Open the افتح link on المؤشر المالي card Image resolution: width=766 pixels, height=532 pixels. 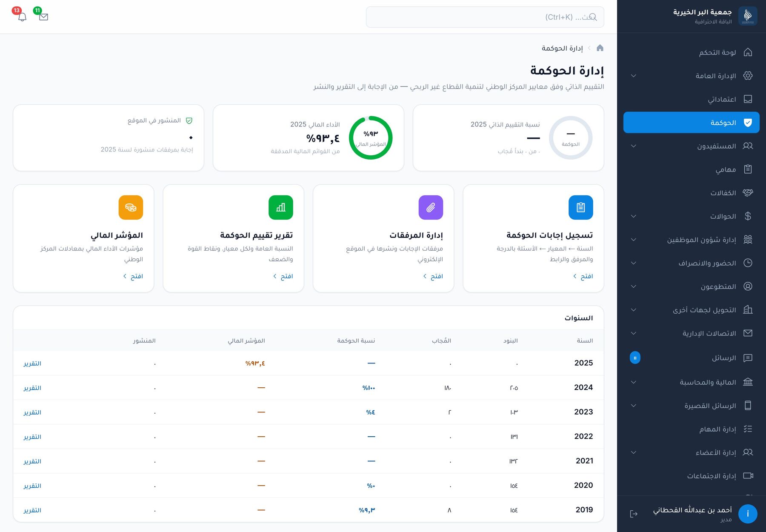133,277
